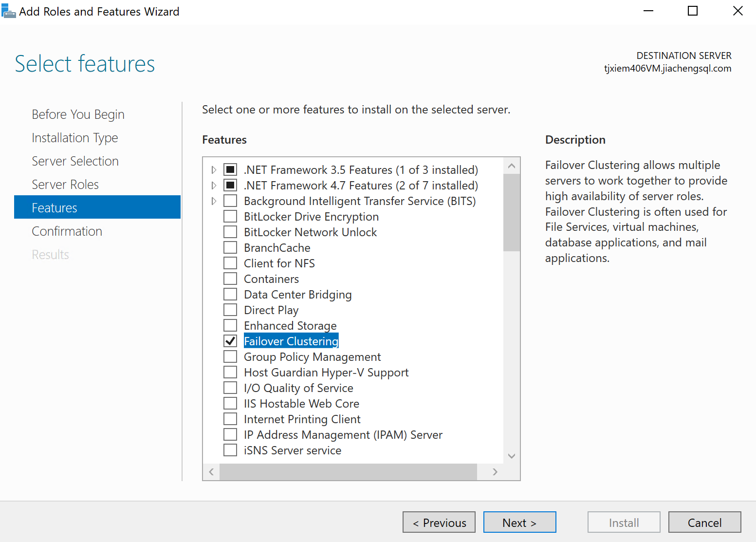Click the Next button

tap(519, 523)
